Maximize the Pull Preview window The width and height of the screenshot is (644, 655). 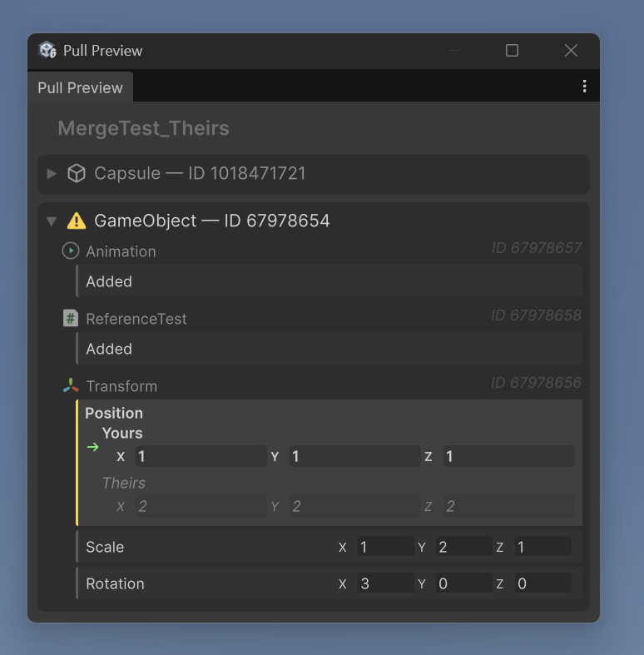point(512,51)
